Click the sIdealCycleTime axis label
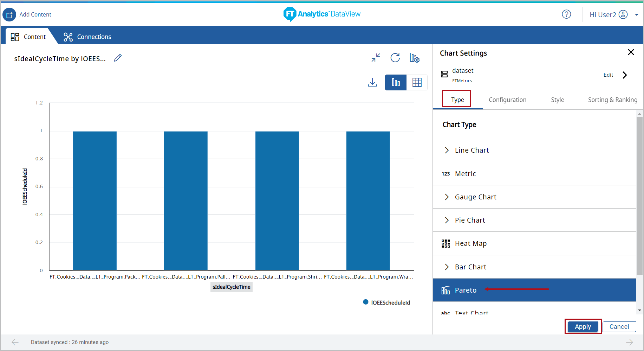The width and height of the screenshot is (644, 351). coord(232,287)
